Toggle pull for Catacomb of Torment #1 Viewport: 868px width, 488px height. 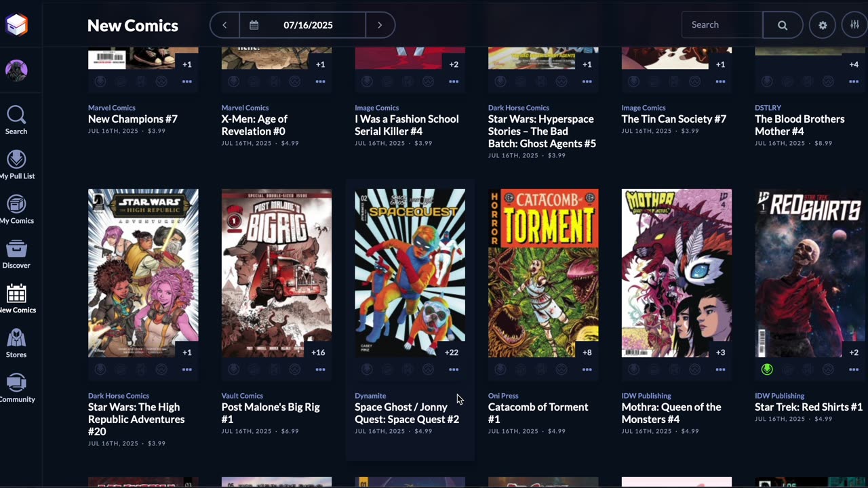(500, 369)
